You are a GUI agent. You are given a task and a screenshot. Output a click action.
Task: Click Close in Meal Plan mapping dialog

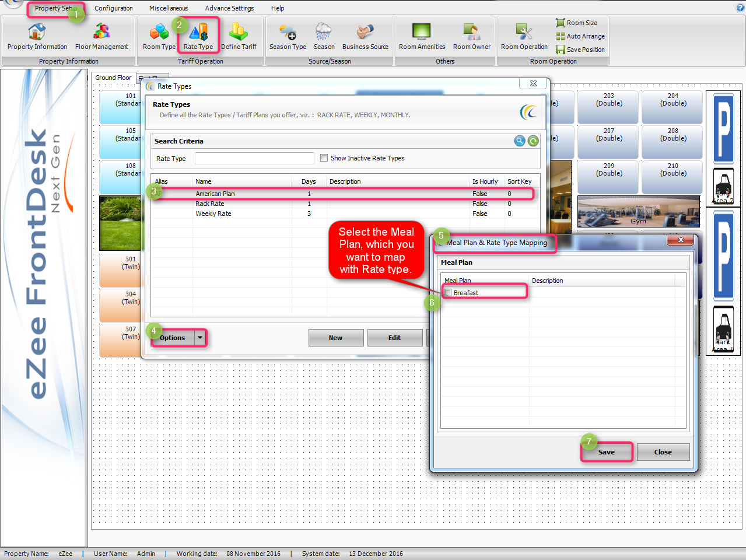click(x=663, y=452)
